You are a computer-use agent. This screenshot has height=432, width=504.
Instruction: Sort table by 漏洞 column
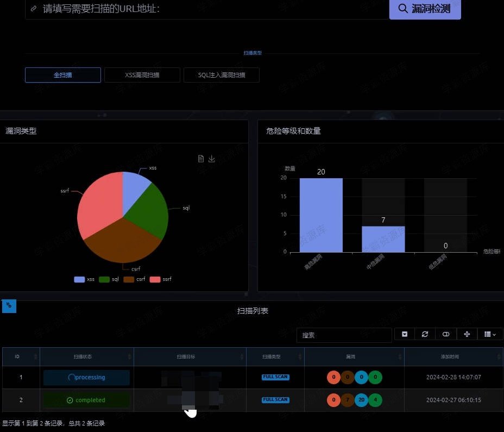tap(354, 356)
